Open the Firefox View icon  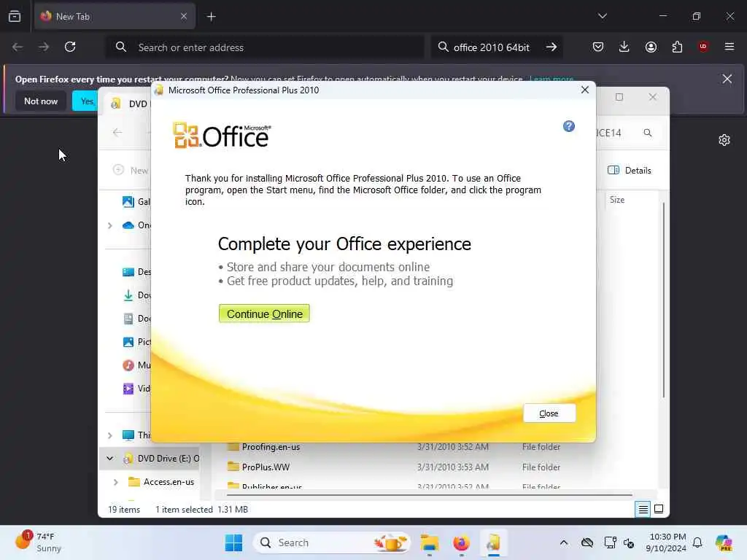(15, 16)
